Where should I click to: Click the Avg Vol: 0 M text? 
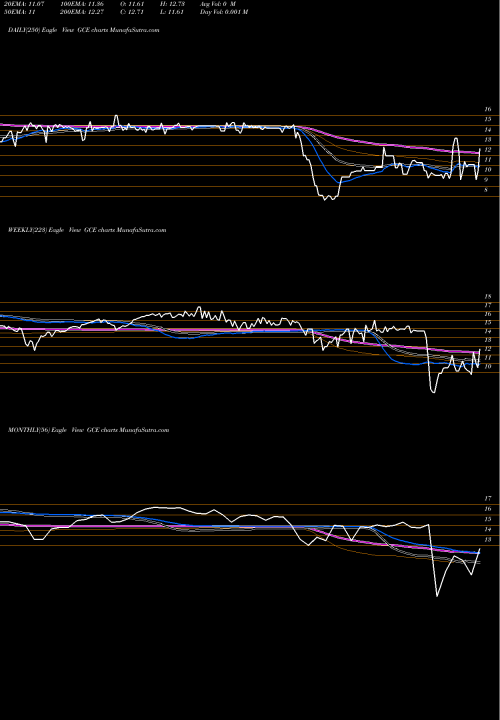point(218,4)
